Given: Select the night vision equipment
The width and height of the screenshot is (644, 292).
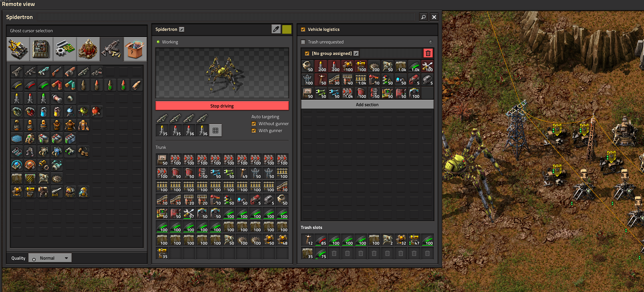Looking at the screenshot, I should tap(70, 152).
